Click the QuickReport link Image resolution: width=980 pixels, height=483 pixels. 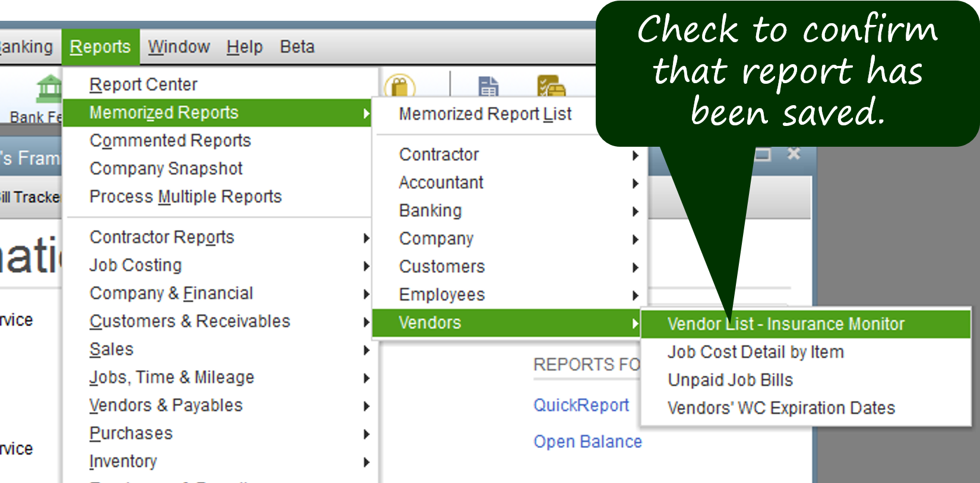[581, 405]
